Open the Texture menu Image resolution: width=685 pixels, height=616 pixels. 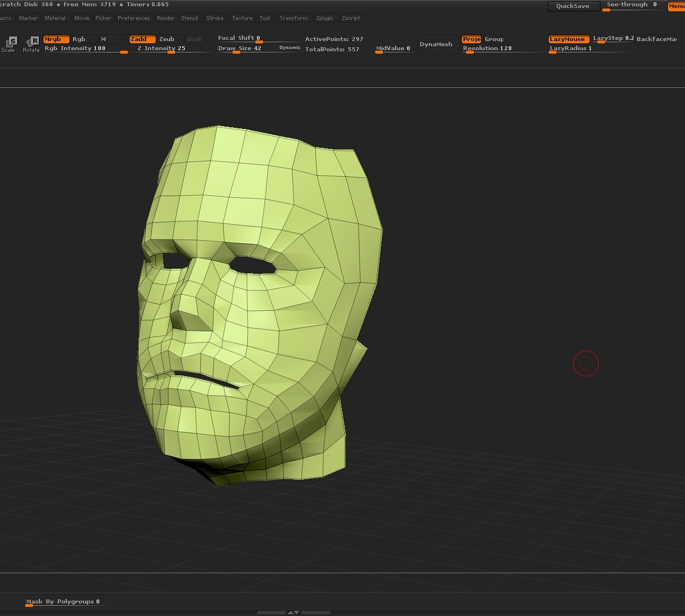tap(242, 18)
